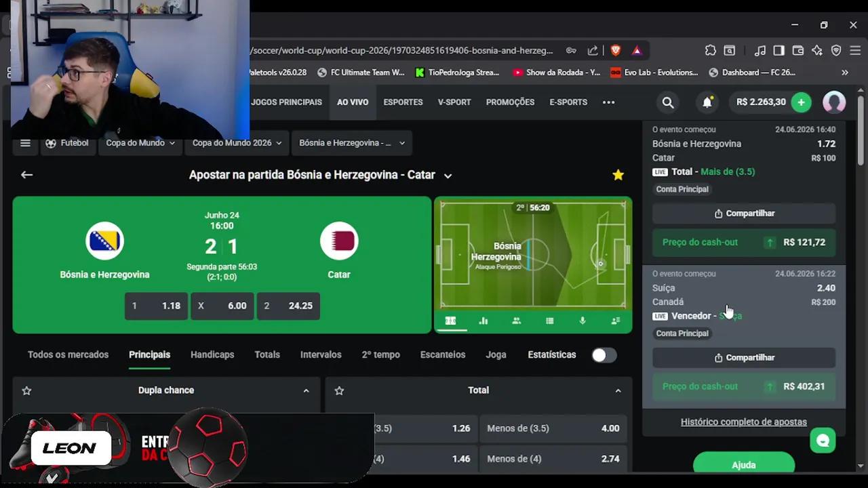Screen dimensions: 868x488
Task: Switch to the Handicaps tab
Action: 212,354
